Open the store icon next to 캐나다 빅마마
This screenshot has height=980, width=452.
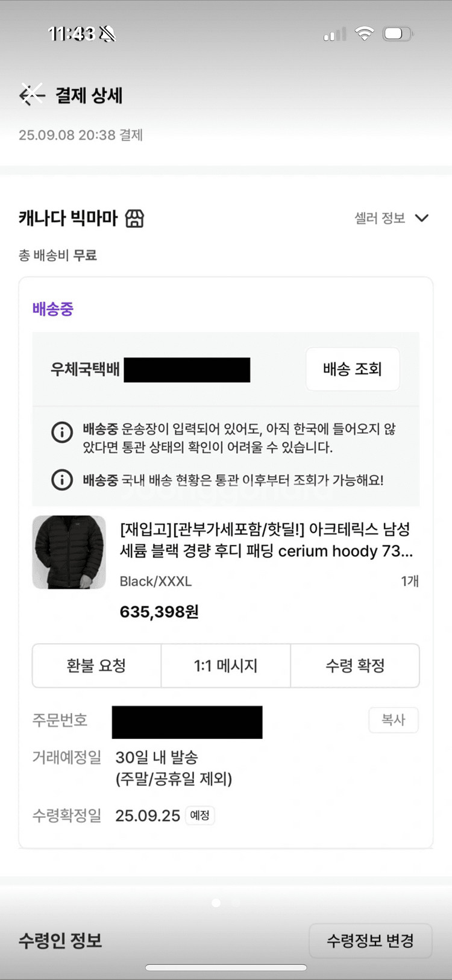(134, 218)
